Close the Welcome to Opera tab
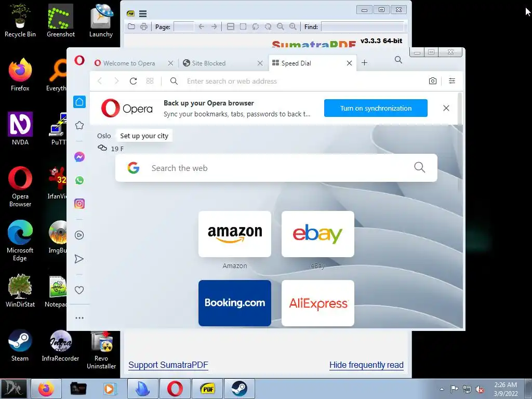The image size is (532, 399). coord(170,63)
